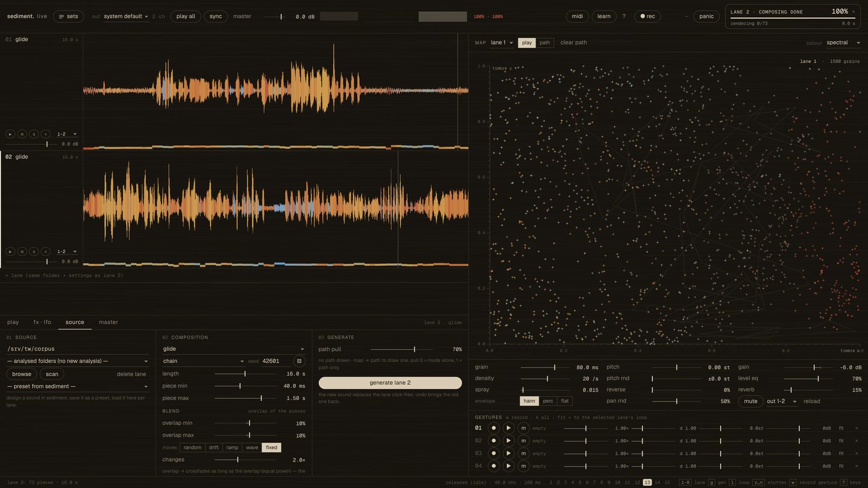Expand the preset from sediment dropdown
868x488 pixels.
77,386
